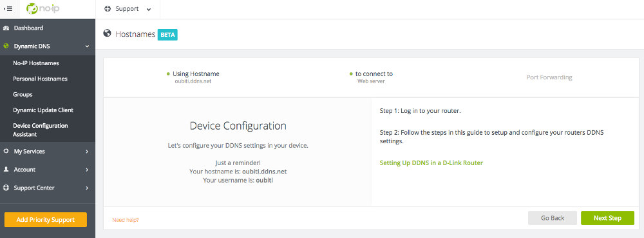Click the Support Center lifebuoy icon

click(x=6, y=188)
